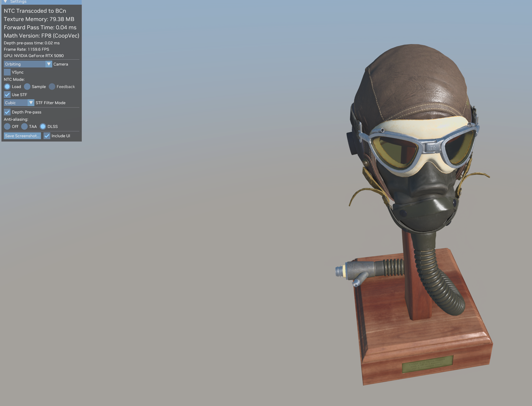Click 'Math Version: FP8 (CoopVec)' text
Screen dimensions: 532x406
coord(41,35)
